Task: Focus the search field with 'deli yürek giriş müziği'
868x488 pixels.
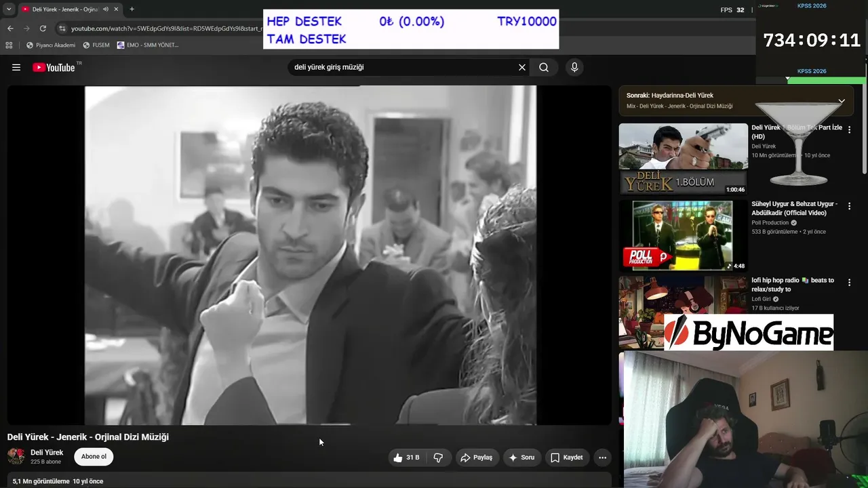Action: [x=403, y=67]
